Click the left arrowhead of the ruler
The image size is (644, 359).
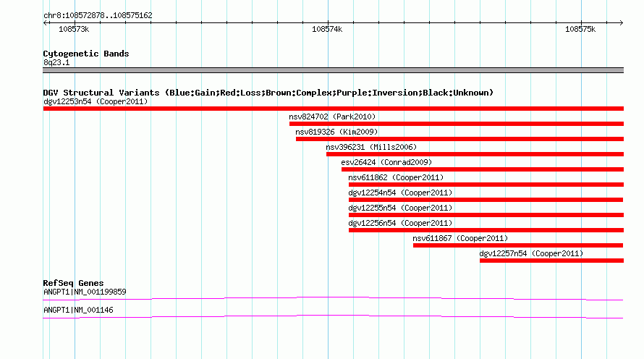pos(45,22)
